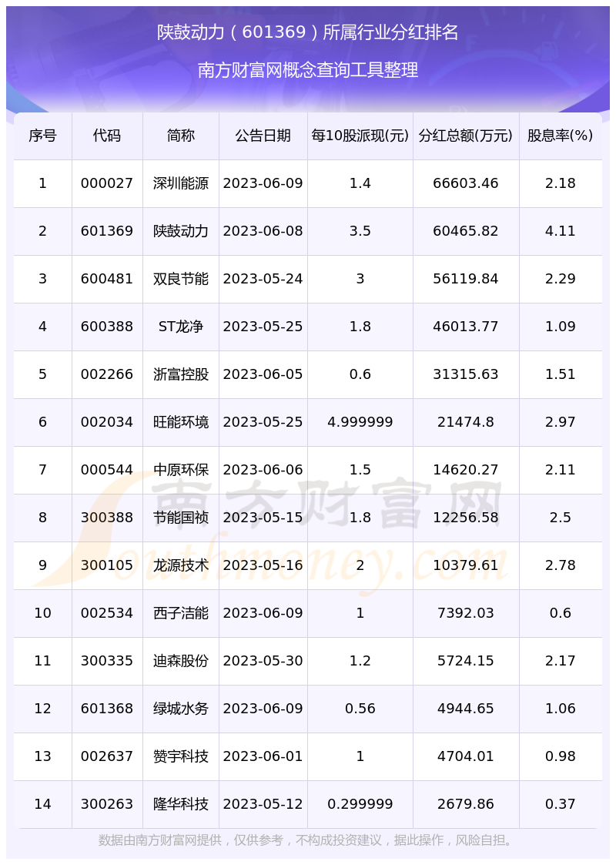The image size is (616, 865).
Task: Click the 代码 column header
Action: click(x=107, y=136)
